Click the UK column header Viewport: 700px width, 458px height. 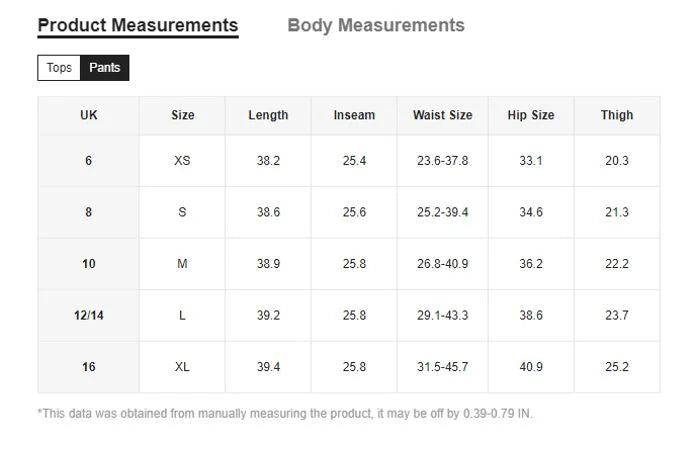coord(88,115)
